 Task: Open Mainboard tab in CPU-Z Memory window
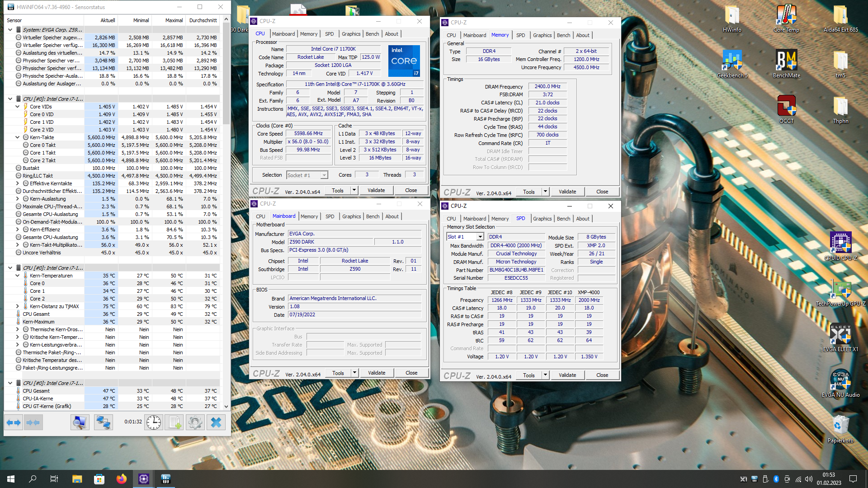tap(475, 35)
